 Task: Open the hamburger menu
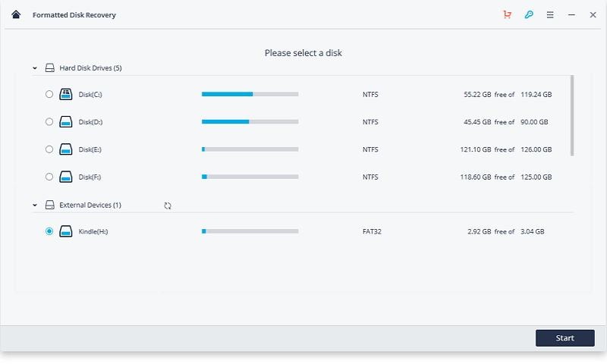(550, 14)
